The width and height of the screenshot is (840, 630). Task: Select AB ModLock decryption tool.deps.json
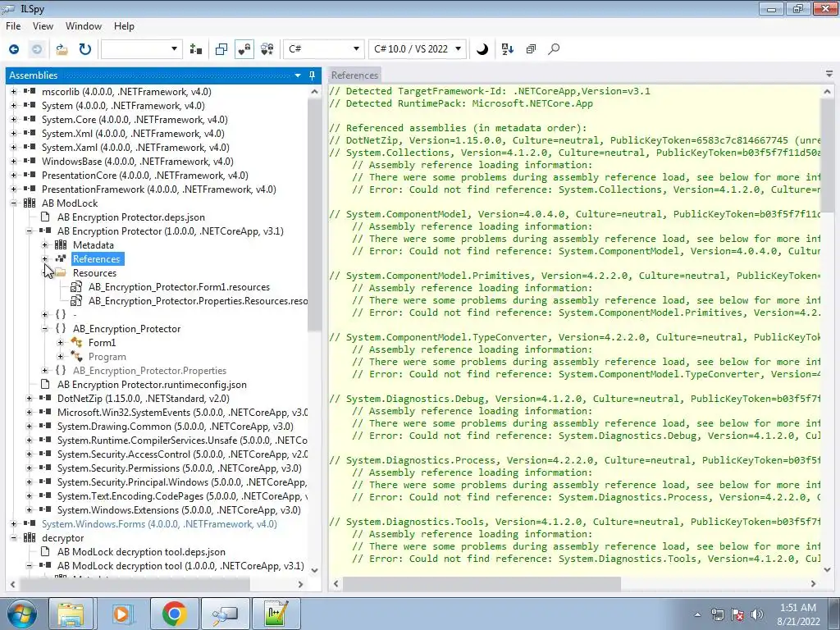coord(141,552)
